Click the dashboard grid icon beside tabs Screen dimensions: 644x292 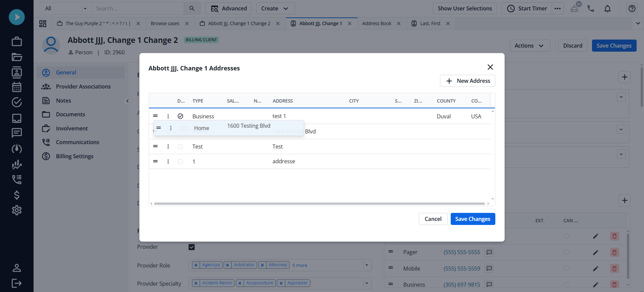pyautogui.click(x=43, y=23)
